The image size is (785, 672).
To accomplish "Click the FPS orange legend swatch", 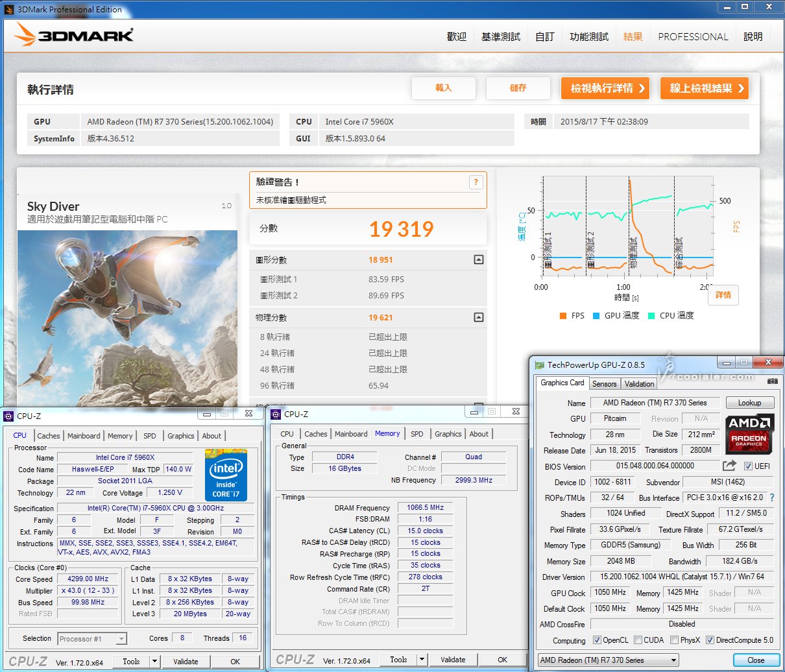I will (562, 316).
